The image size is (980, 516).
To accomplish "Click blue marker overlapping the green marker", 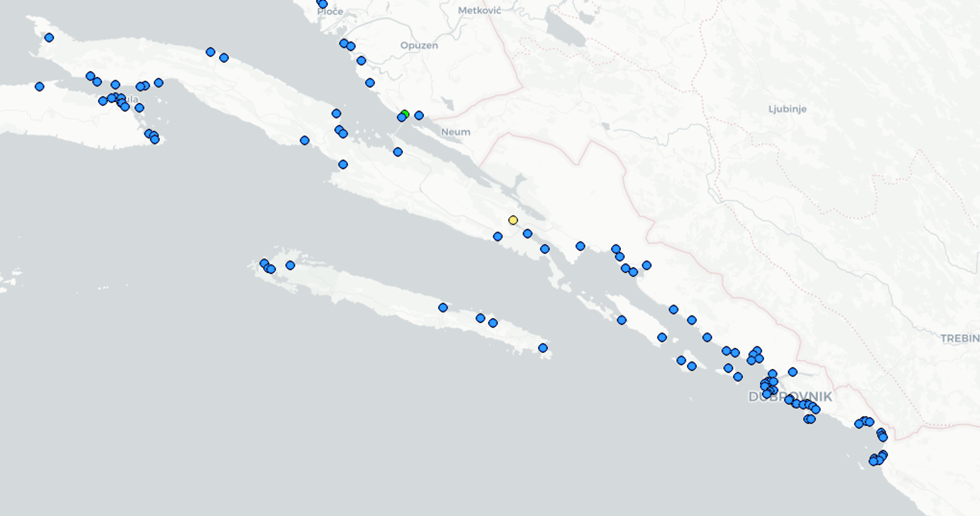I will [401, 118].
